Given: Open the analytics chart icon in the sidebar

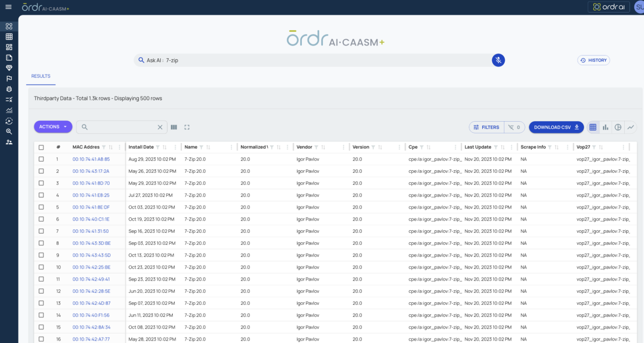Looking at the screenshot, I should [x=9, y=110].
